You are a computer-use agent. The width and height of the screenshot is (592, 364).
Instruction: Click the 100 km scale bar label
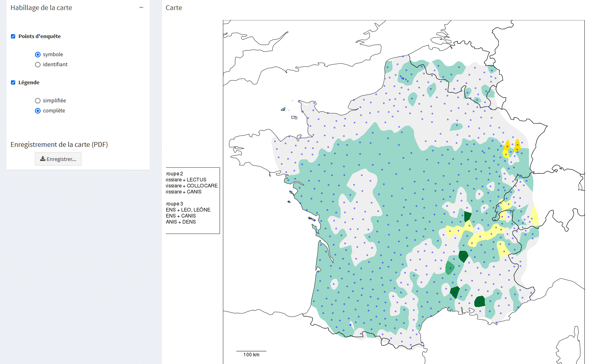pyautogui.click(x=251, y=355)
